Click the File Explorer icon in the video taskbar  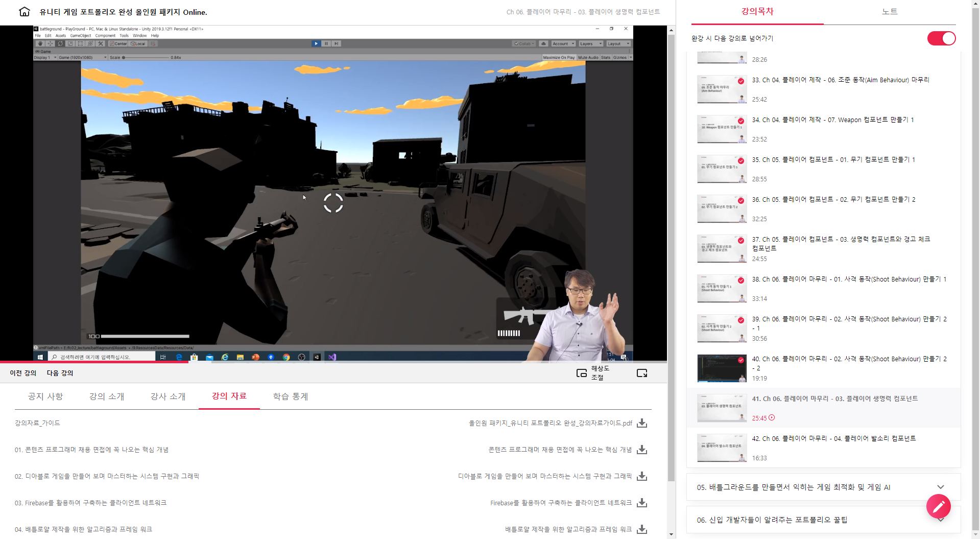(240, 357)
